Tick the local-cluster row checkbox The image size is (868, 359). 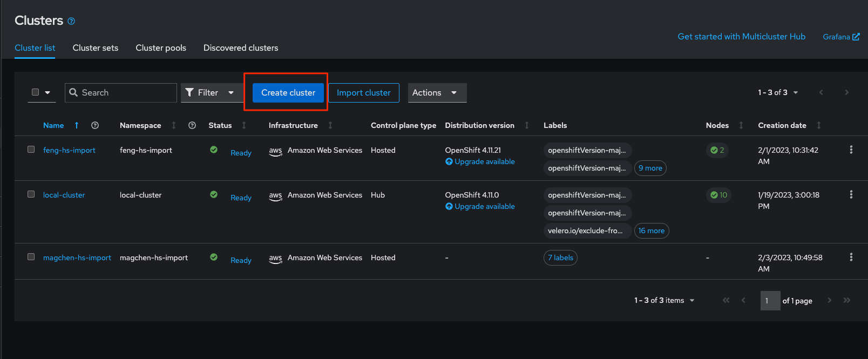(31, 194)
